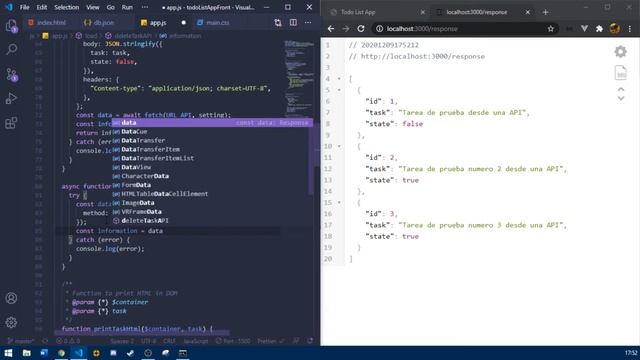
Task: Open the Extensions view in VS Code
Action: 11,122
